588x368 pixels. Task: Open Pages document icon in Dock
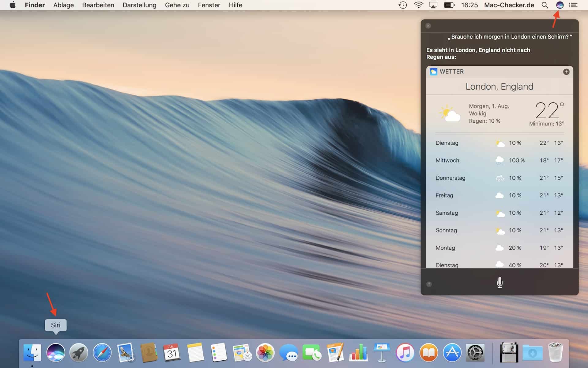335,352
